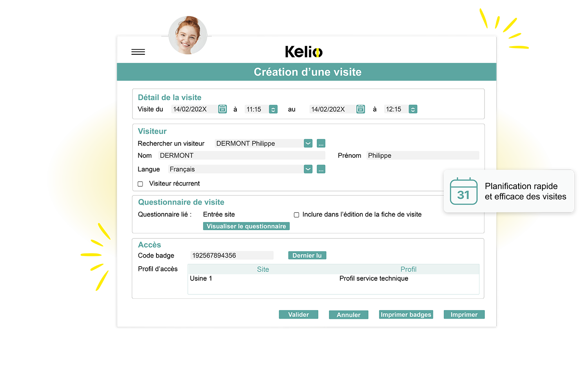Click the start date field 14/02/202X
This screenshot has height=368, width=588.
[x=194, y=109]
